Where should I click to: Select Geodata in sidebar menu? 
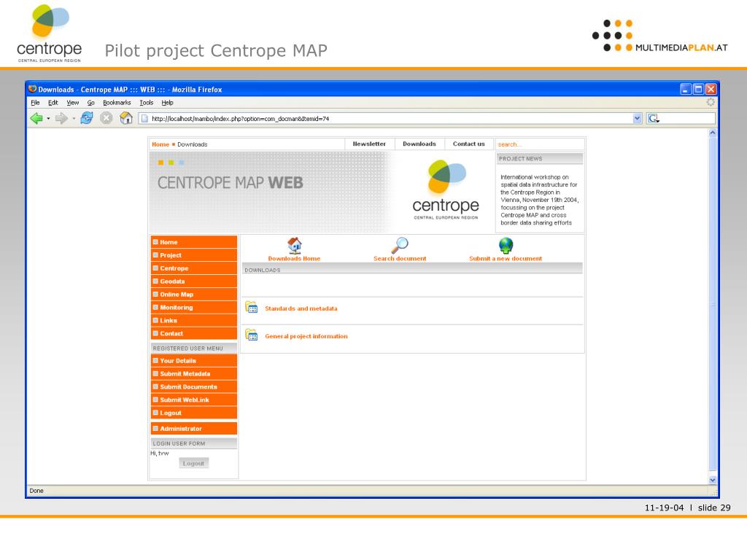[194, 281]
